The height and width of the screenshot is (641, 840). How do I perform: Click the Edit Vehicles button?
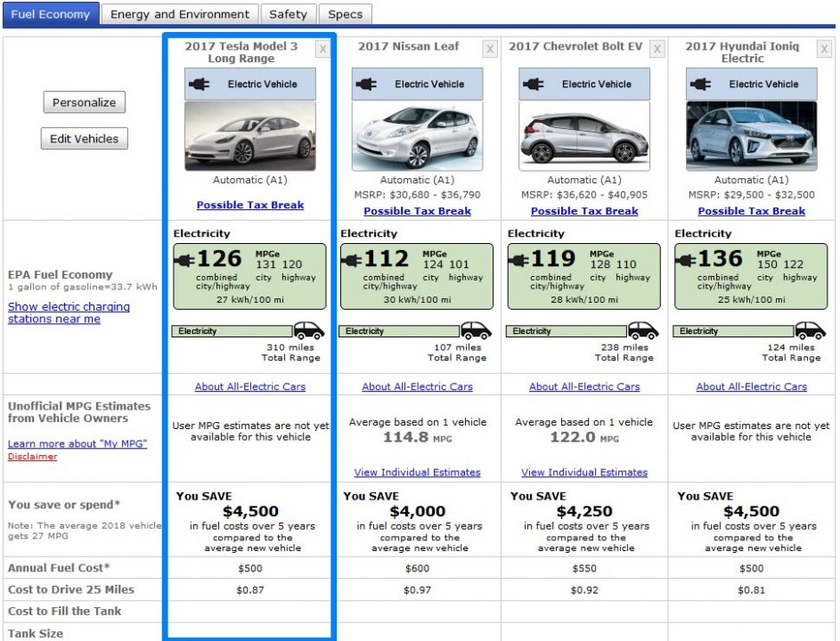84,139
